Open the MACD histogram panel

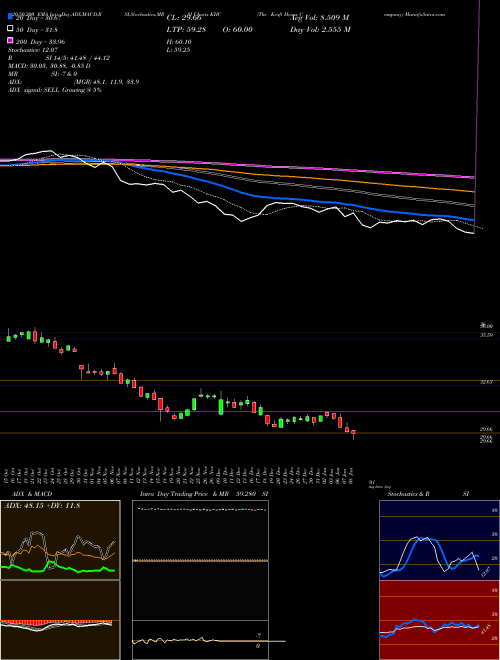[60, 620]
